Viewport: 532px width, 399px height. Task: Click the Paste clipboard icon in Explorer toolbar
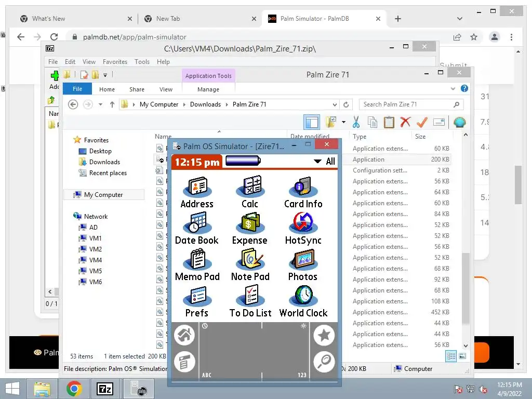pyautogui.click(x=389, y=122)
